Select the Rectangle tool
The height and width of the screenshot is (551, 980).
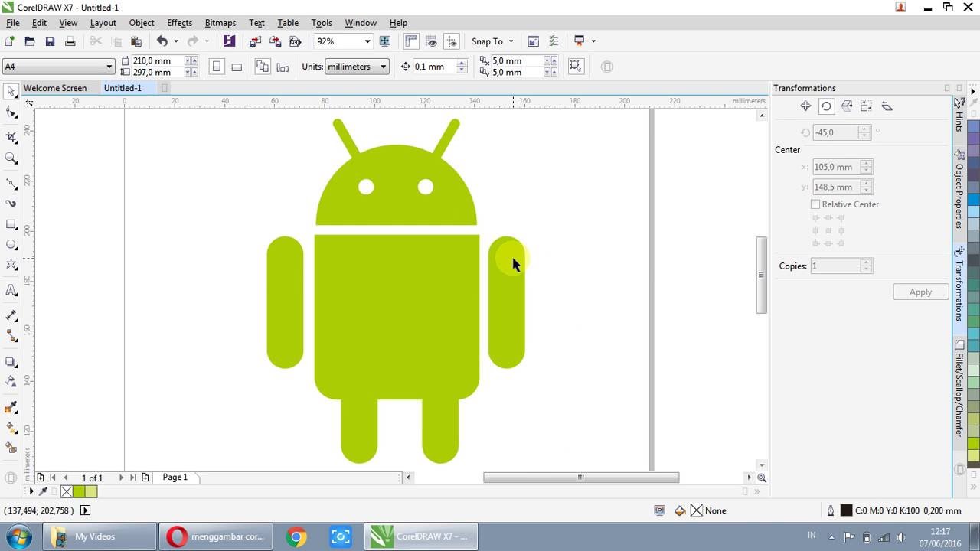(11, 224)
